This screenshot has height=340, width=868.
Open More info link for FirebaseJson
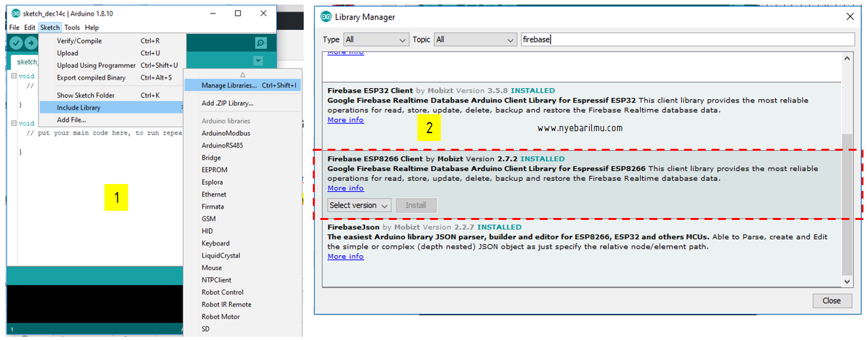coord(346,256)
